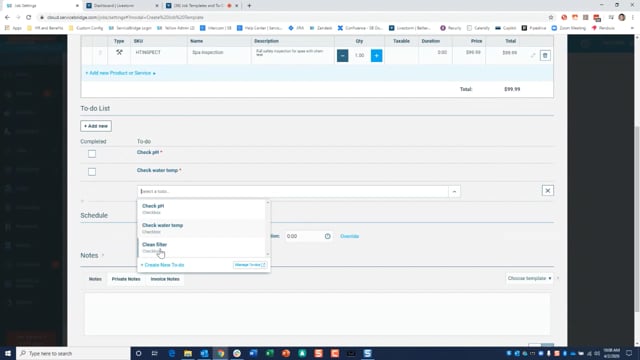Screen dimensions: 640x360
Task: Click the 'Check pH' to-do label
Action: (148, 152)
